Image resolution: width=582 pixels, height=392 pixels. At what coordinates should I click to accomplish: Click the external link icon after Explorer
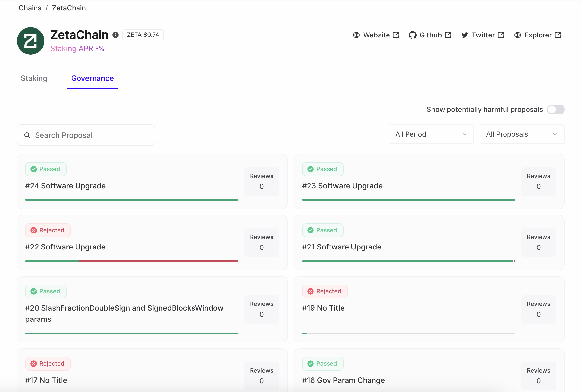tap(558, 35)
